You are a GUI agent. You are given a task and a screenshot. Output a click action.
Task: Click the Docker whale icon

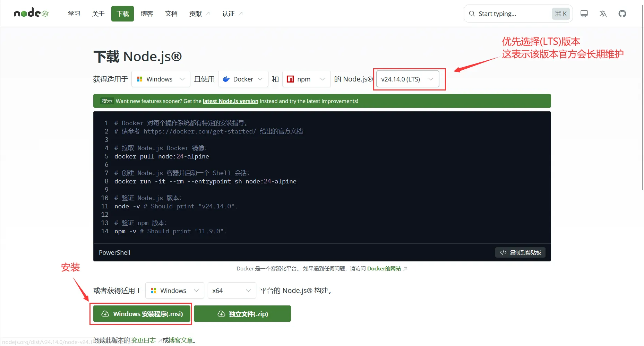click(x=226, y=79)
